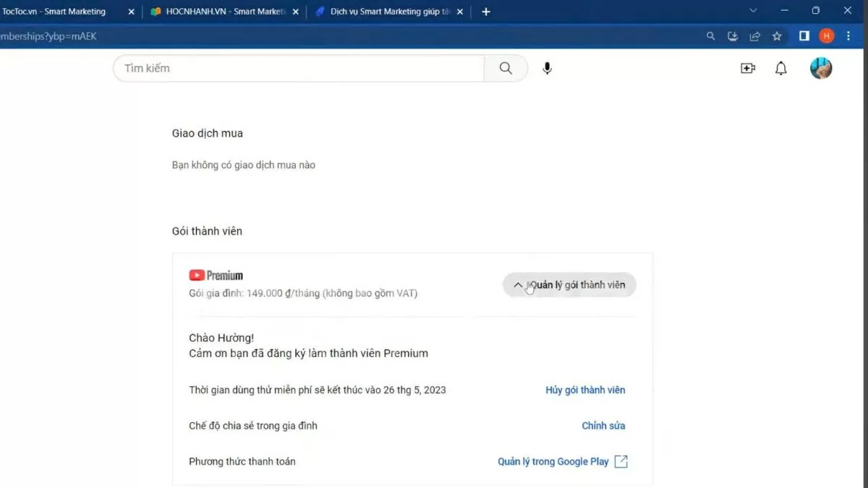Activate voice search microphone icon
868x488 pixels.
(547, 68)
